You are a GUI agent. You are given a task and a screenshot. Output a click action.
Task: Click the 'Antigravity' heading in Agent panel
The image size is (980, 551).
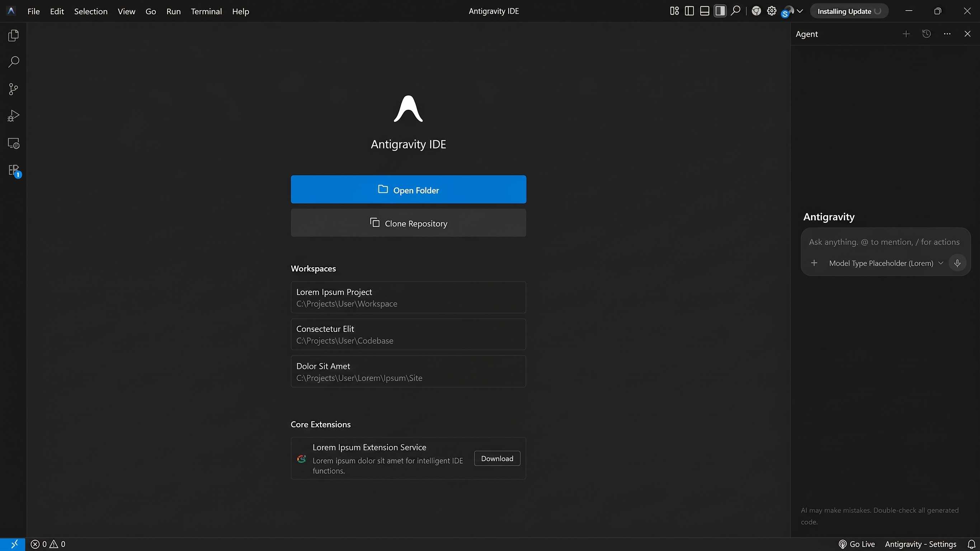[829, 217]
